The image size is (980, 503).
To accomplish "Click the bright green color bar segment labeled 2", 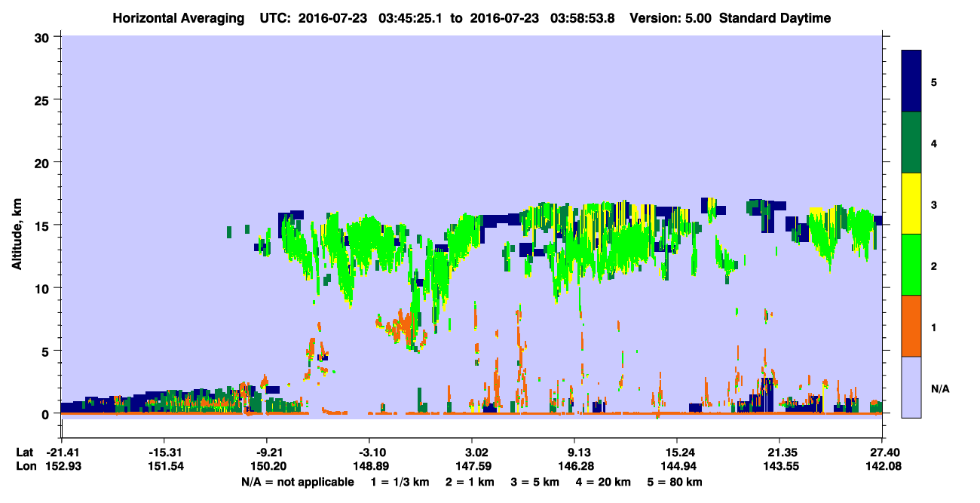I will click(x=911, y=265).
